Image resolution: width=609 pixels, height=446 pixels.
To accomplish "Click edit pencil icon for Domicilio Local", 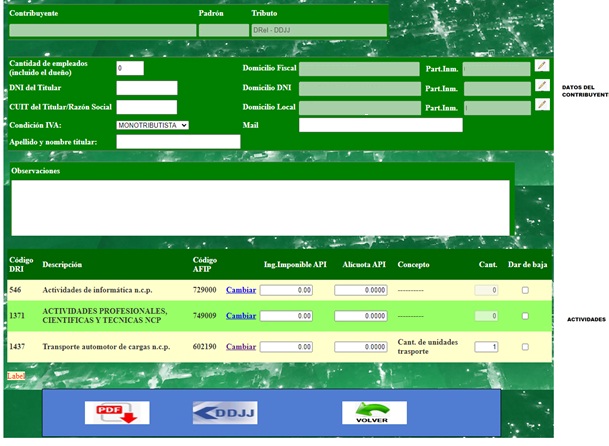I will [541, 105].
